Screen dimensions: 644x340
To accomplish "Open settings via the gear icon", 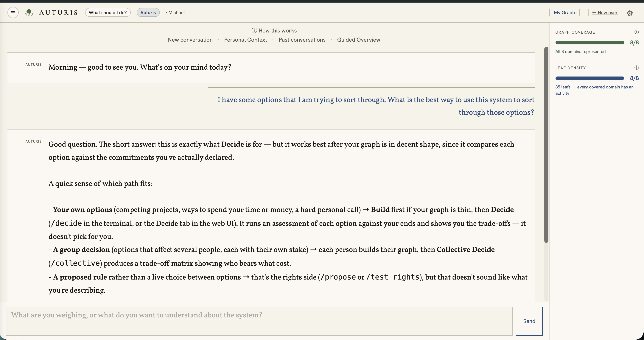I will [x=630, y=13].
